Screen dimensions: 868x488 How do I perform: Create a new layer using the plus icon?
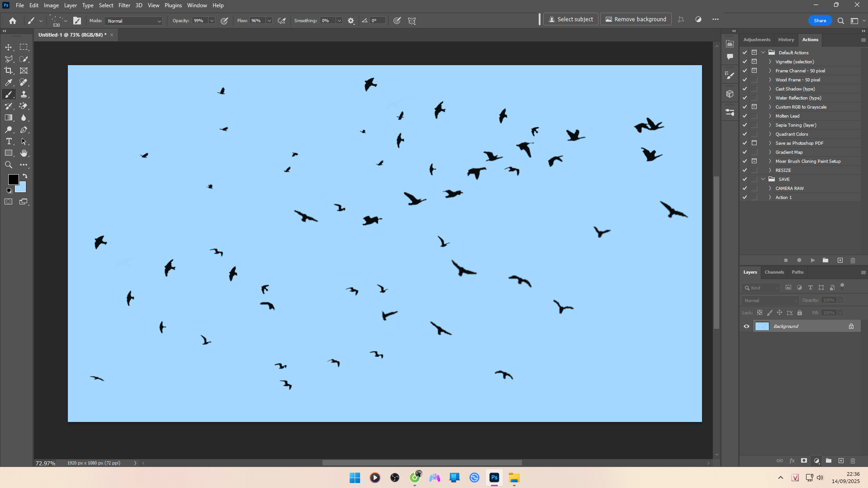[x=841, y=460]
